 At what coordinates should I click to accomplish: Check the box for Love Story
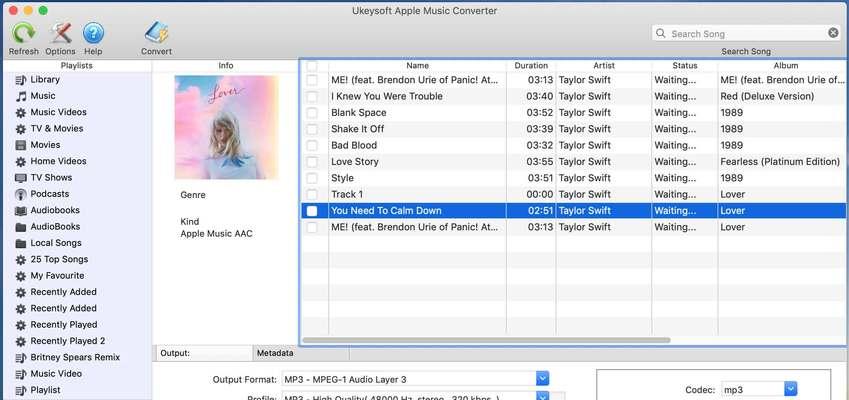pos(312,161)
